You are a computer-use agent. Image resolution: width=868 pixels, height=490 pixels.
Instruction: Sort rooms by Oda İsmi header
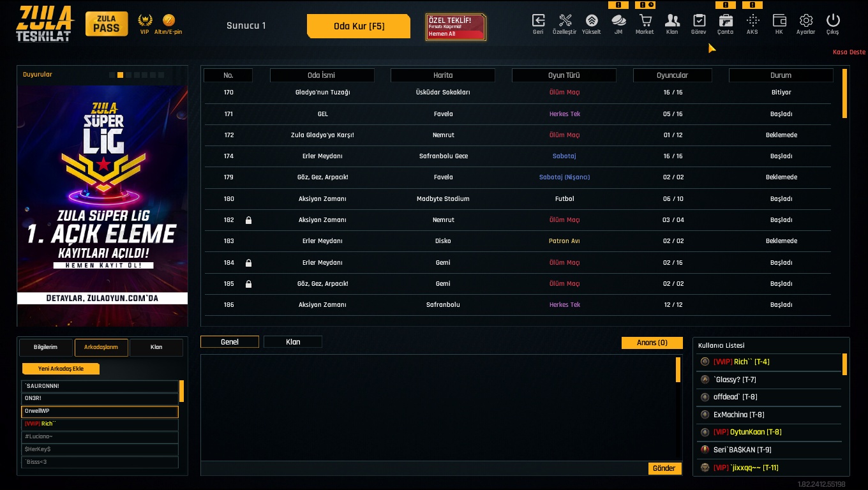tap(322, 75)
